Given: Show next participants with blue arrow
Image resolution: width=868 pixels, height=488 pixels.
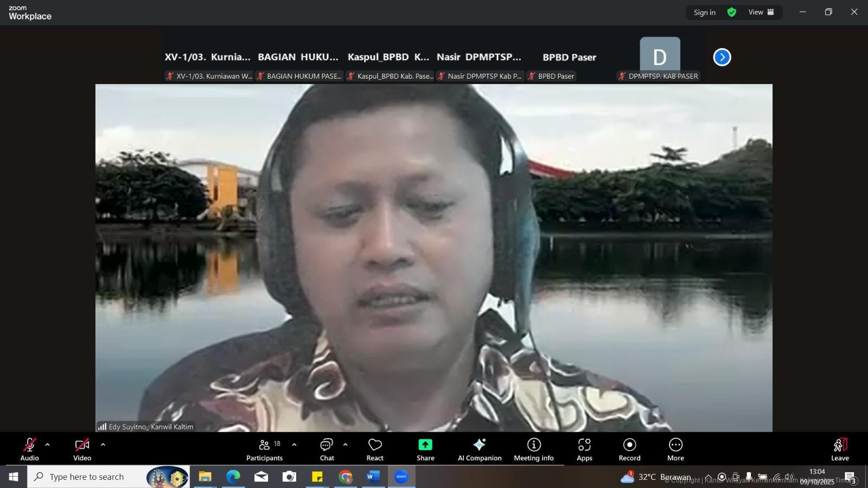Looking at the screenshot, I should pyautogui.click(x=722, y=57).
